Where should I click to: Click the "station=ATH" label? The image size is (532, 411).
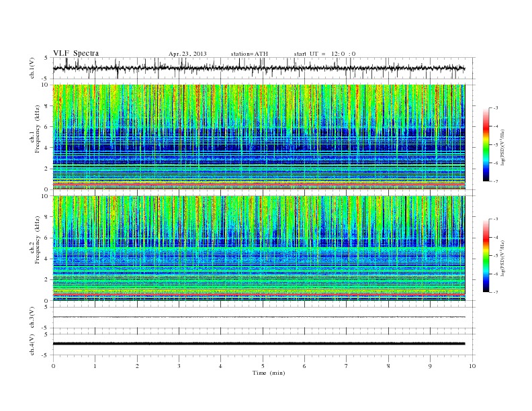click(249, 54)
